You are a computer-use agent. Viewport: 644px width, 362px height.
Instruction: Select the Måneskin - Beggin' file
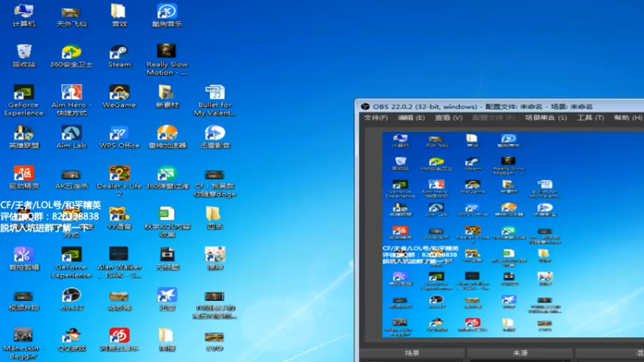(x=23, y=344)
